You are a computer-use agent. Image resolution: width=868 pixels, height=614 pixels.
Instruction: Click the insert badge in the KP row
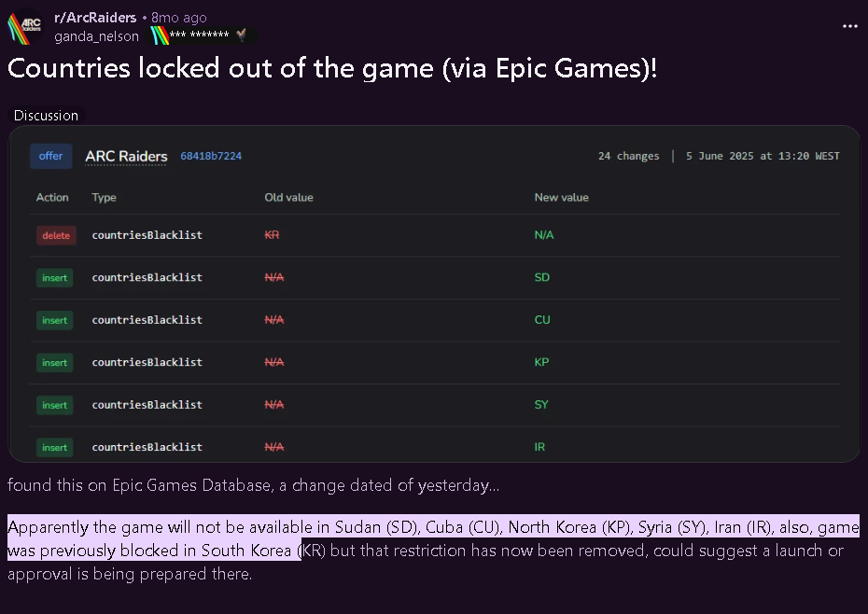(x=55, y=362)
